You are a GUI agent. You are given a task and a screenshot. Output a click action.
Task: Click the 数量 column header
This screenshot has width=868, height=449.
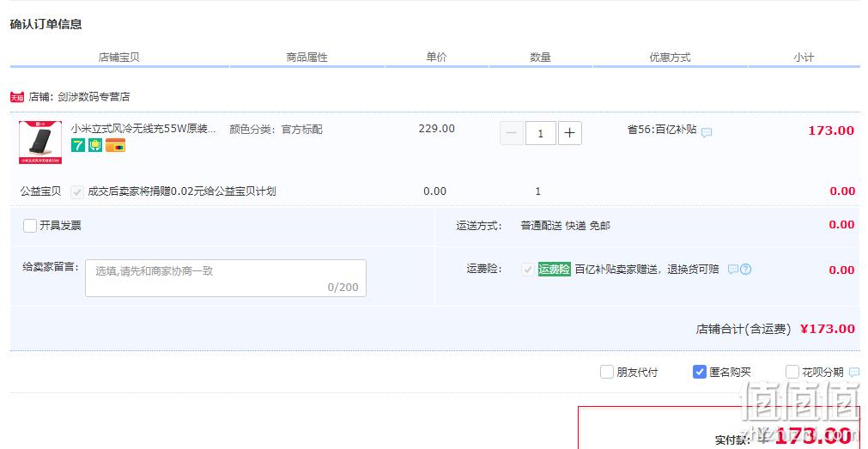pos(540,57)
